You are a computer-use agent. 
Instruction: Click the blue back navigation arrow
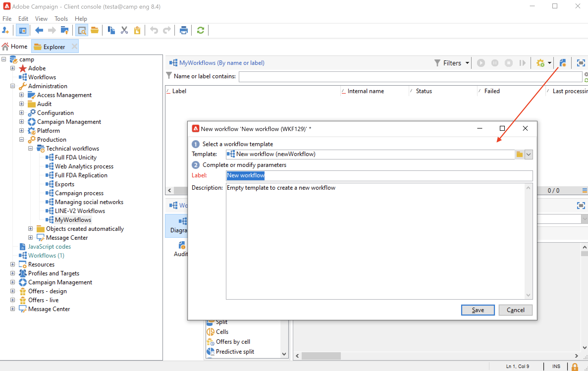39,30
